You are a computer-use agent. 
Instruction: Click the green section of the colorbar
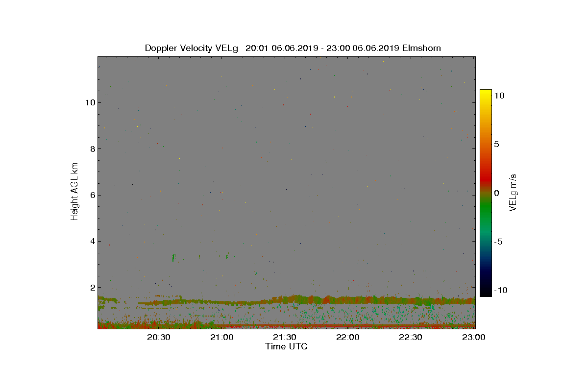click(486, 212)
